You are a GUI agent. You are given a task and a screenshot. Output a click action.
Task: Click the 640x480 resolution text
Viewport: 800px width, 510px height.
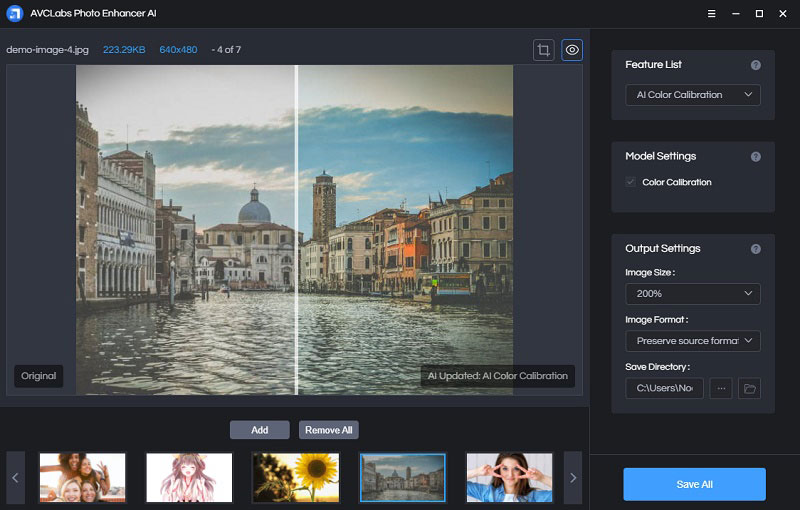(178, 50)
